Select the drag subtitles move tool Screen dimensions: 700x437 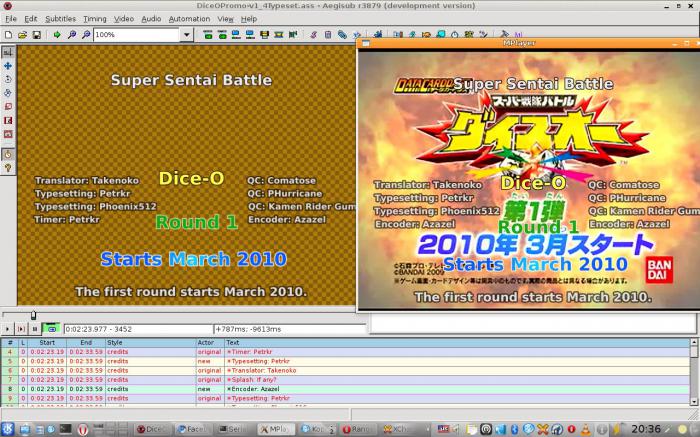[8, 66]
